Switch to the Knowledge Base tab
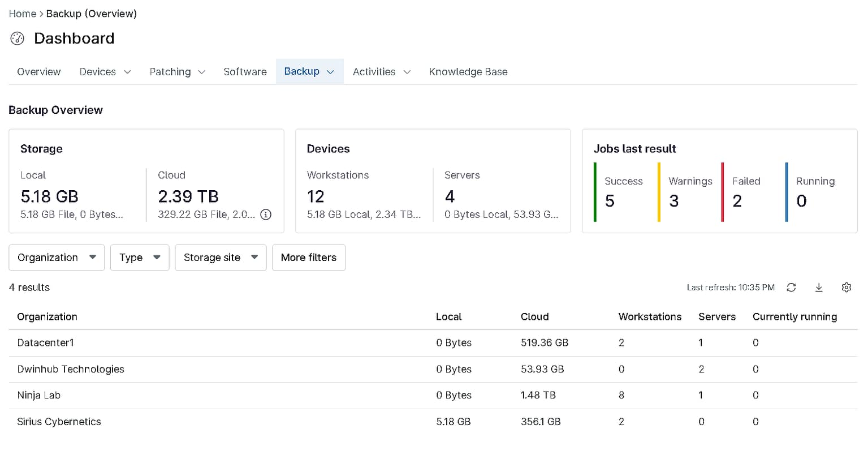 [468, 71]
